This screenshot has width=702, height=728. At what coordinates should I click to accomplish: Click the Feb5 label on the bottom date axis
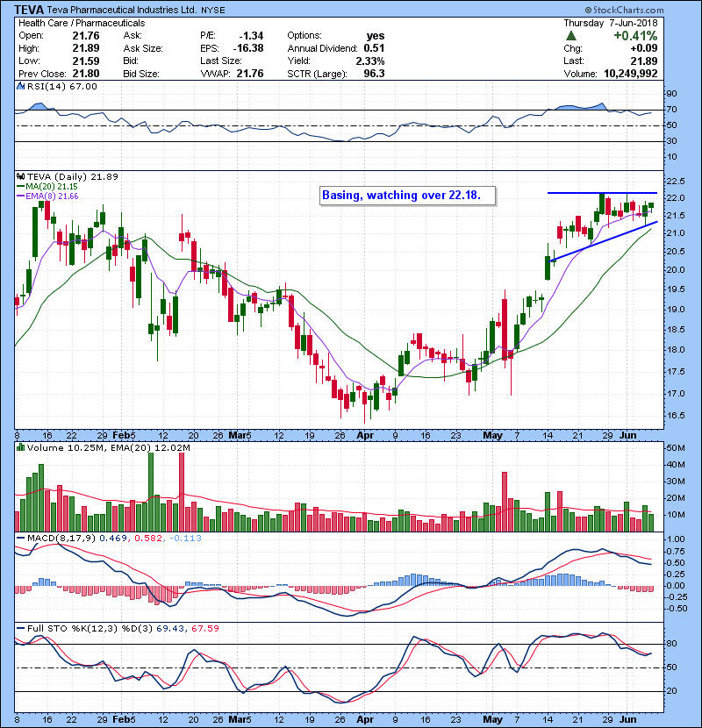124,719
